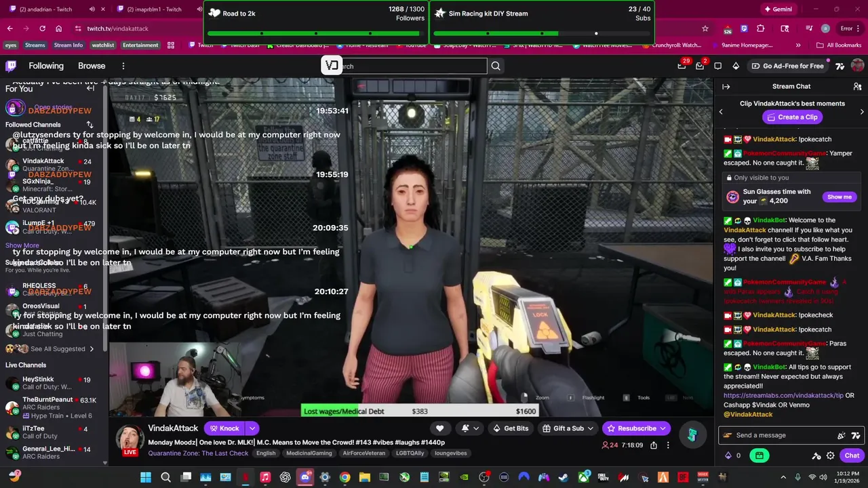Click the search magnifier button
Screen dimensions: 868x488
pos(496,66)
